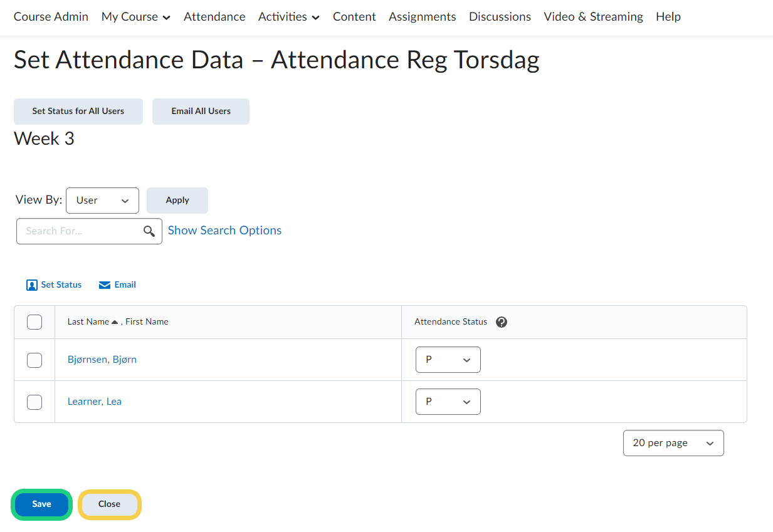Open the Activities menu
Screen dimensions: 773x532
[289, 17]
